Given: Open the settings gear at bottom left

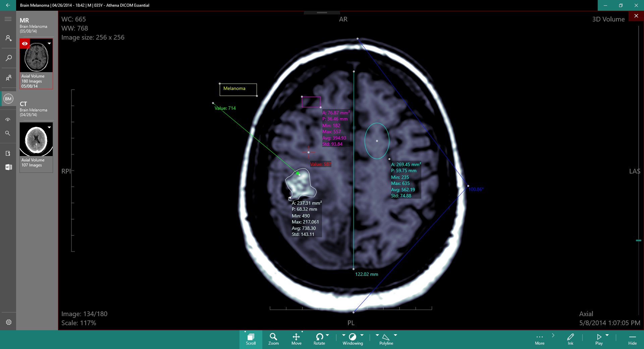Looking at the screenshot, I should (8, 322).
